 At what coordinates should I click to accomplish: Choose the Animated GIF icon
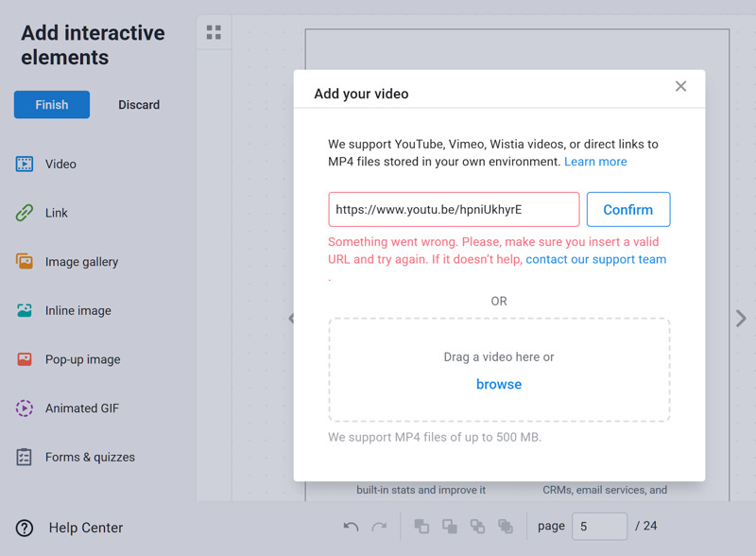[x=25, y=408]
